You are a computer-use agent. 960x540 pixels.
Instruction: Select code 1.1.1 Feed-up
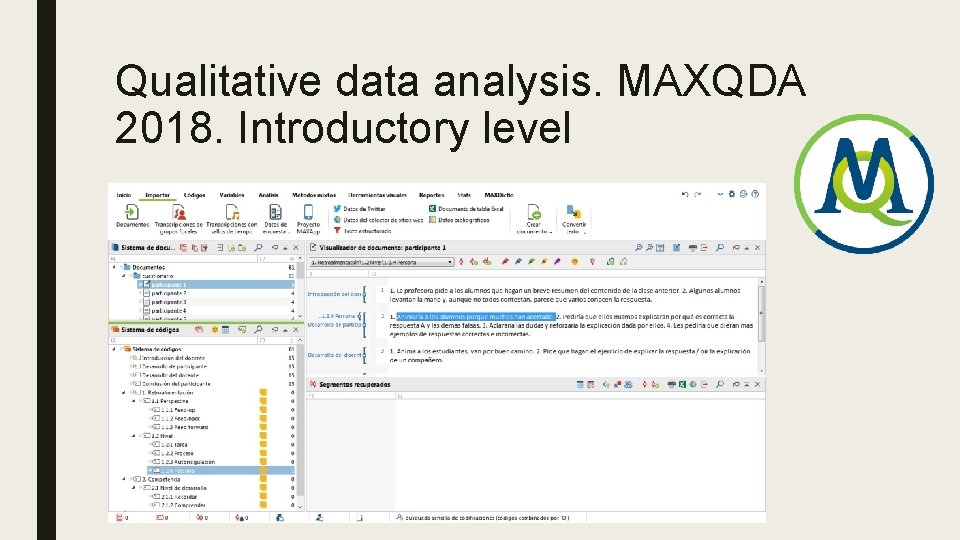178,410
